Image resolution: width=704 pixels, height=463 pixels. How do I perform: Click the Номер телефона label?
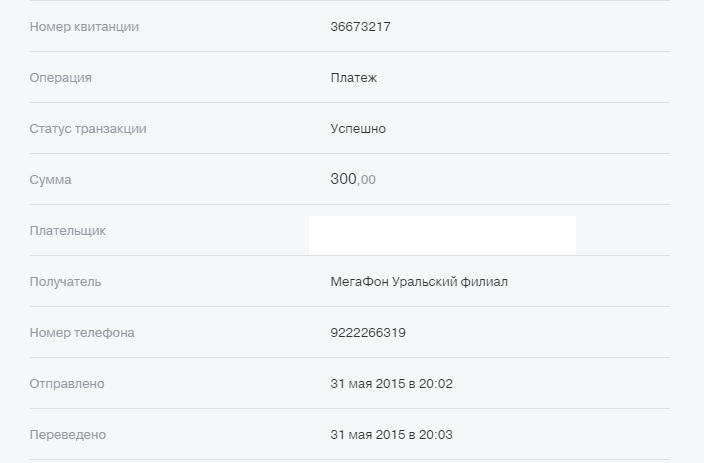coord(82,333)
